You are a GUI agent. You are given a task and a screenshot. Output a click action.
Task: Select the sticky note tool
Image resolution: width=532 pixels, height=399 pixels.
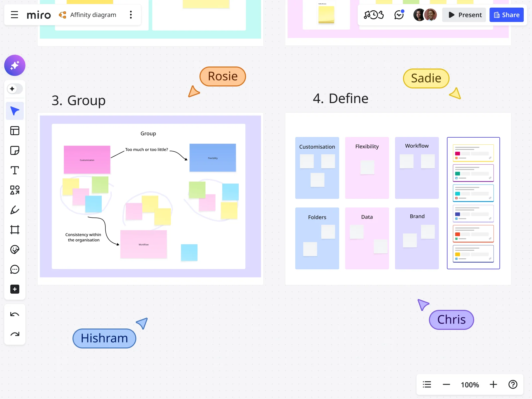pos(15,150)
